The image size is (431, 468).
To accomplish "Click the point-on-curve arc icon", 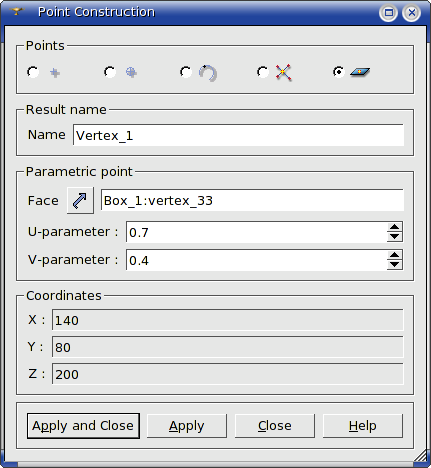I will [x=208, y=73].
